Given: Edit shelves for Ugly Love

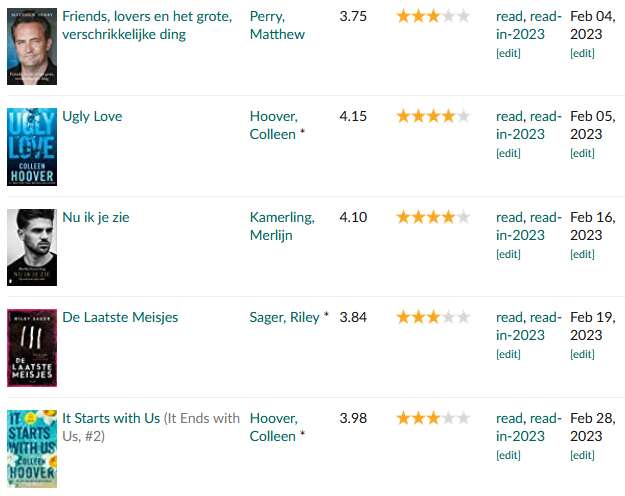Looking at the screenshot, I should [x=508, y=154].
